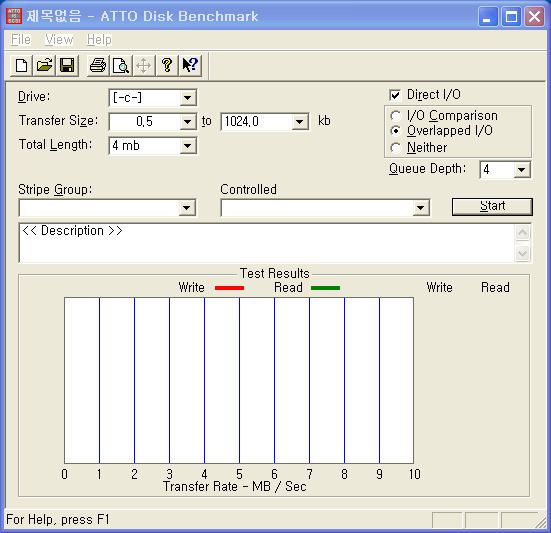Viewport: 551px width, 533px height.
Task: Click the About question mark icon
Action: click(167, 65)
